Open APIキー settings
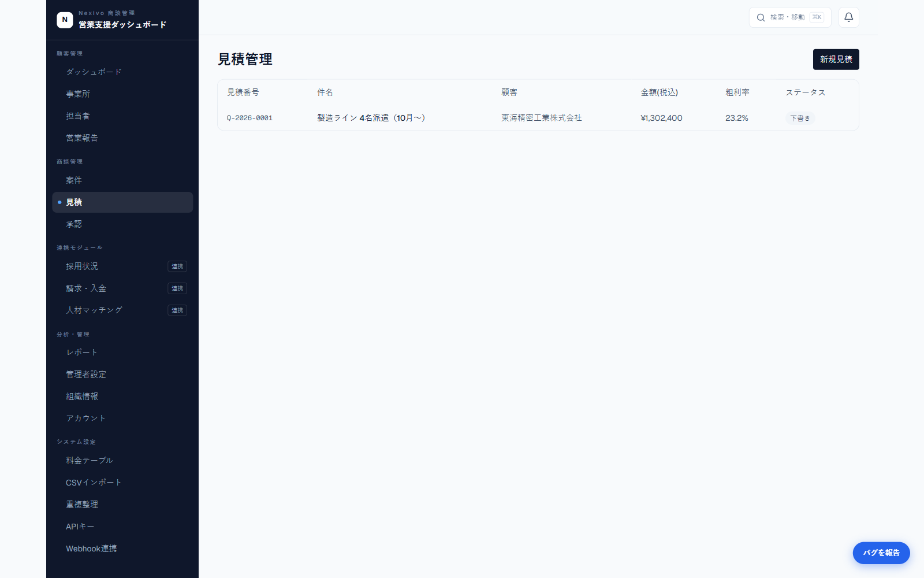924x578 pixels. pyautogui.click(x=122, y=527)
